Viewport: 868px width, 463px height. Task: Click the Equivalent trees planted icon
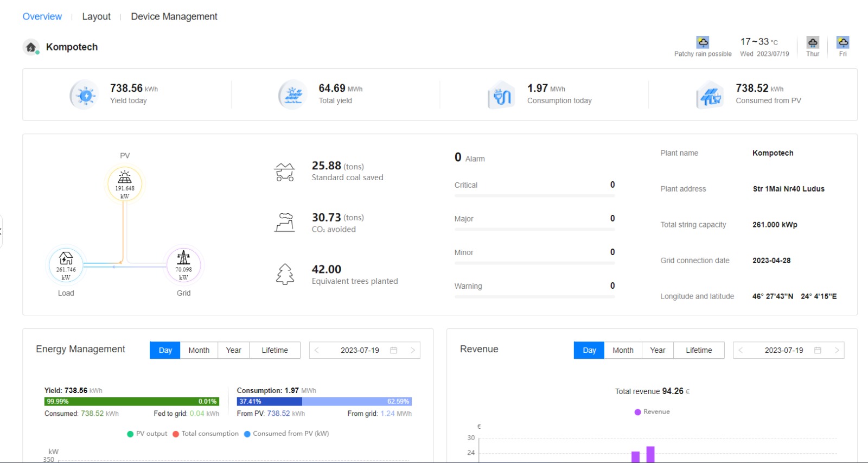[x=285, y=274]
